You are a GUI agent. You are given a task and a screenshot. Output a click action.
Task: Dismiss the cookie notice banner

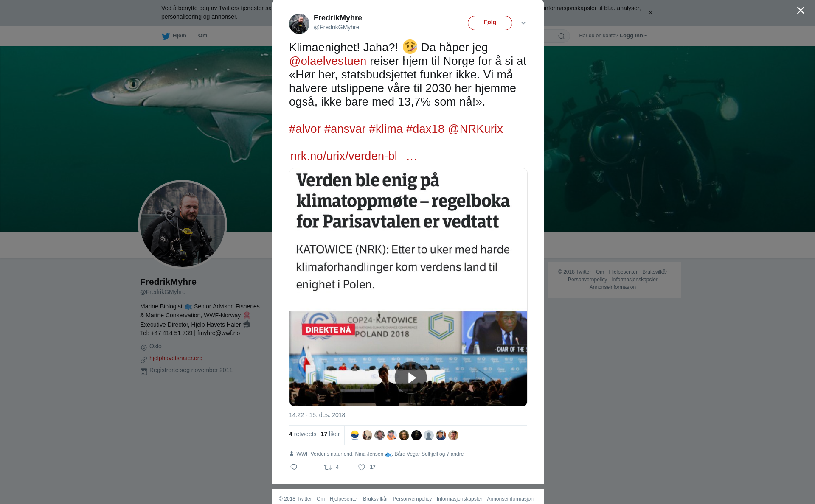[x=650, y=13]
